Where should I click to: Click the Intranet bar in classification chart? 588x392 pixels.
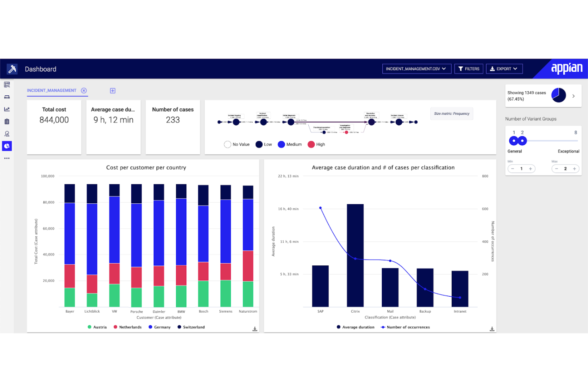460,289
